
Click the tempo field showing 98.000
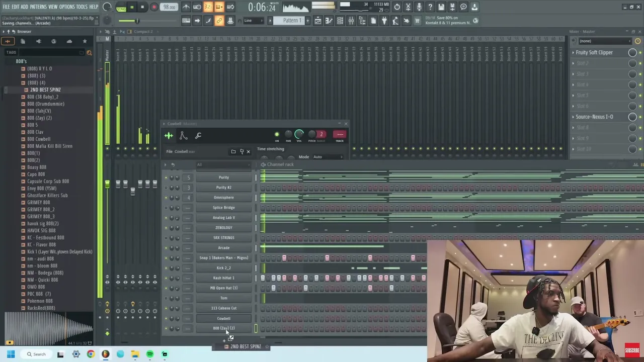169,7
